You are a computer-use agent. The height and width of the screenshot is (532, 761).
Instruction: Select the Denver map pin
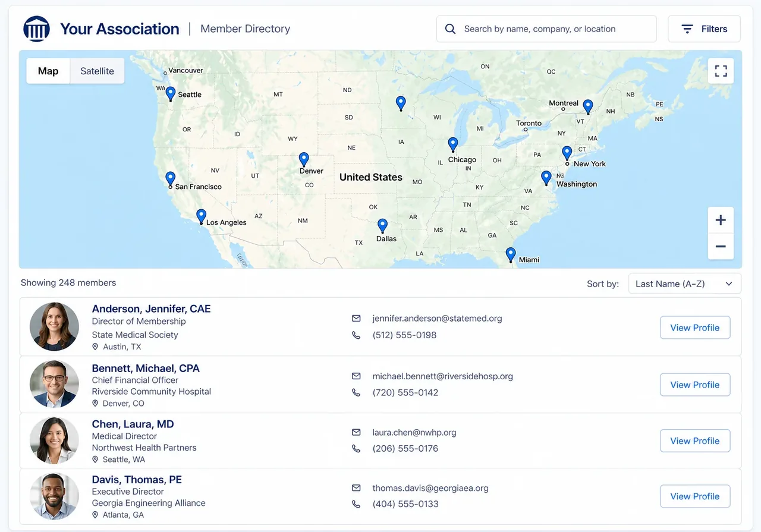click(304, 159)
